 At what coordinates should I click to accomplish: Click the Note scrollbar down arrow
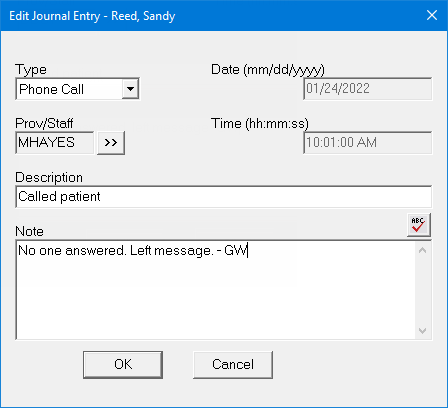(423, 331)
